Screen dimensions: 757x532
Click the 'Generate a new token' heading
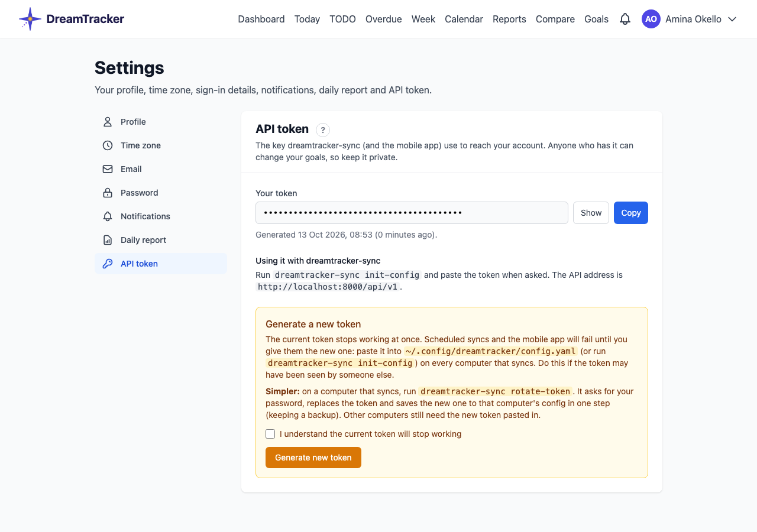point(313,324)
